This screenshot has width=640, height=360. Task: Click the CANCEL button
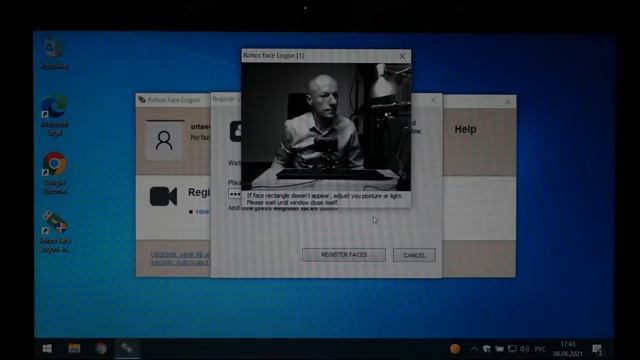(x=414, y=255)
